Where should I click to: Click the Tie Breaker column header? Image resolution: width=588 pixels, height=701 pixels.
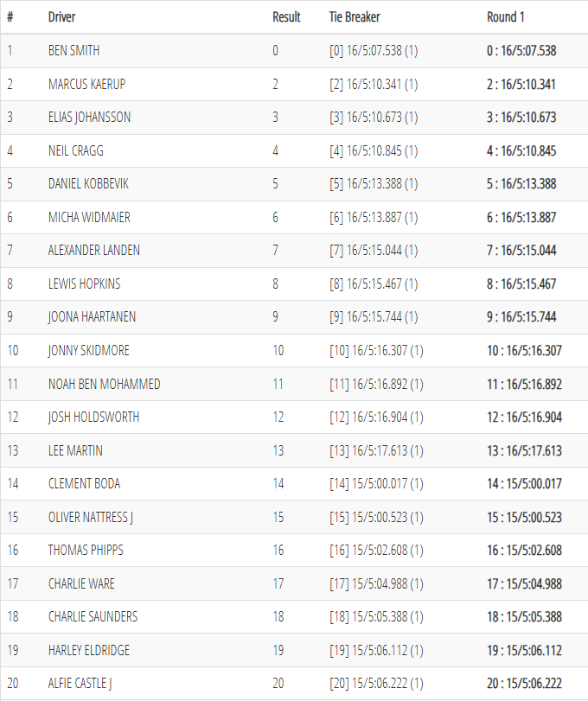355,17
